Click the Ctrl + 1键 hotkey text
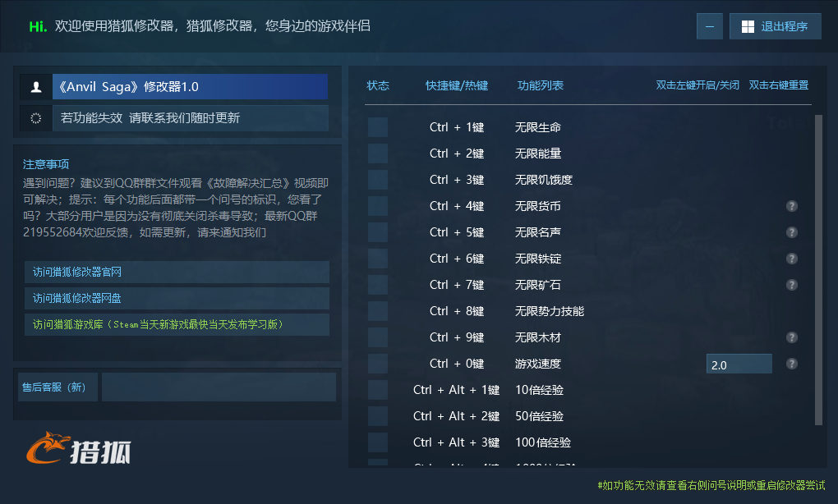The image size is (838, 504). 457,127
